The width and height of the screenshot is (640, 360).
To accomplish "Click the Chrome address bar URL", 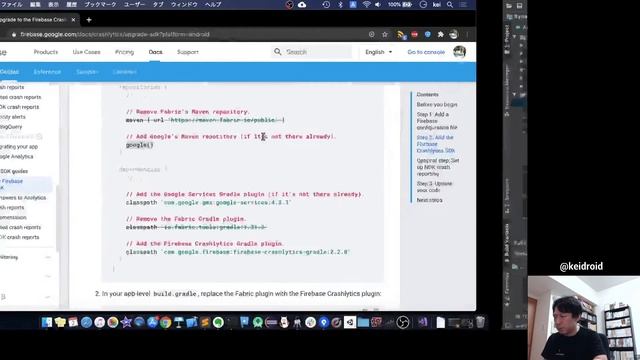I will (x=115, y=35).
